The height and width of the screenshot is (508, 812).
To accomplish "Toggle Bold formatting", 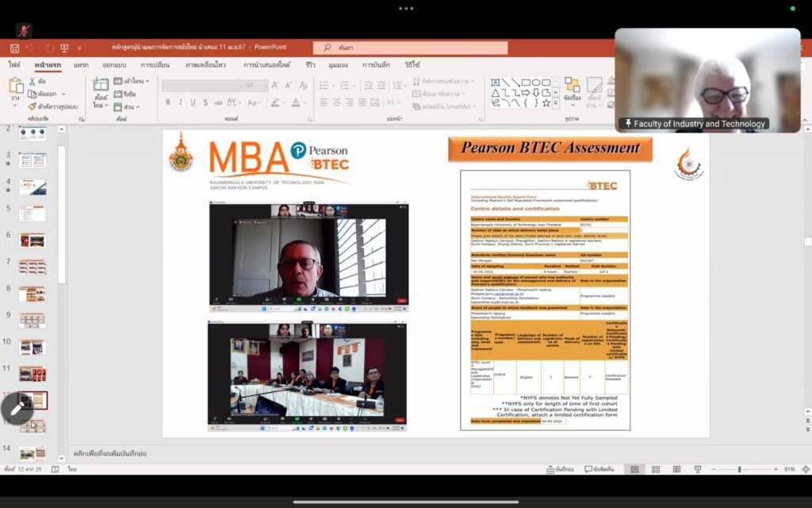I will 169,102.
